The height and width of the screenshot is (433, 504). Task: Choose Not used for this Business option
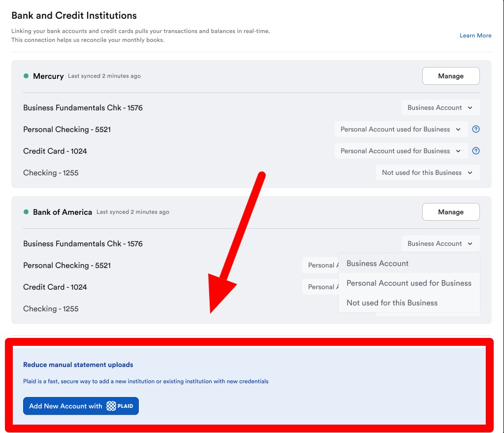409,303
